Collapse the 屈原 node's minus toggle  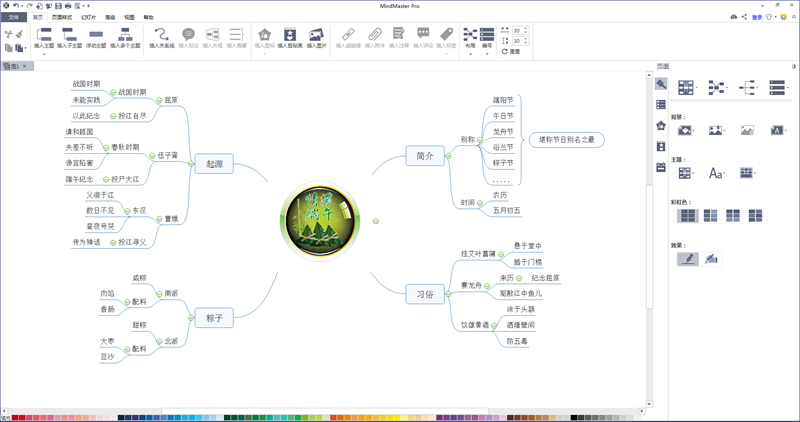pyautogui.click(x=158, y=100)
